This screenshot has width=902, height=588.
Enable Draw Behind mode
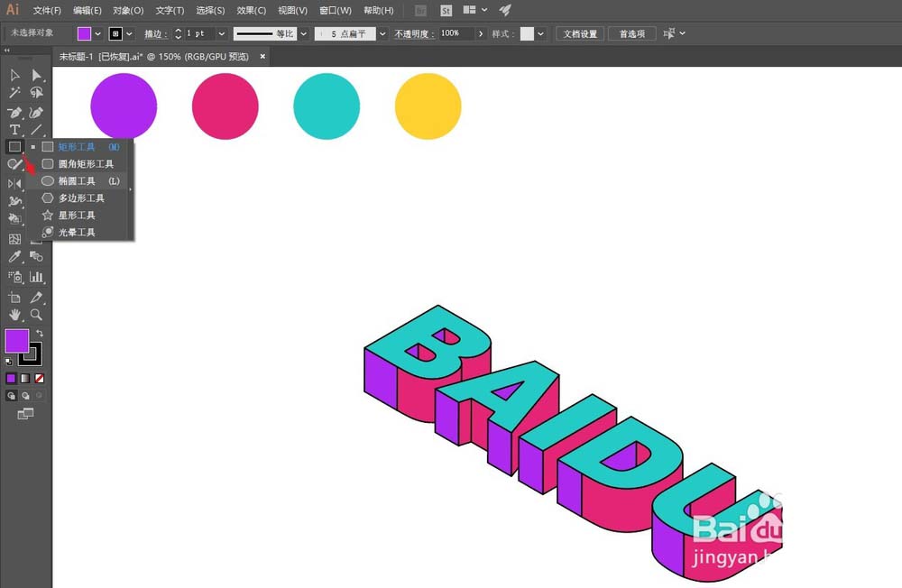coord(25,395)
